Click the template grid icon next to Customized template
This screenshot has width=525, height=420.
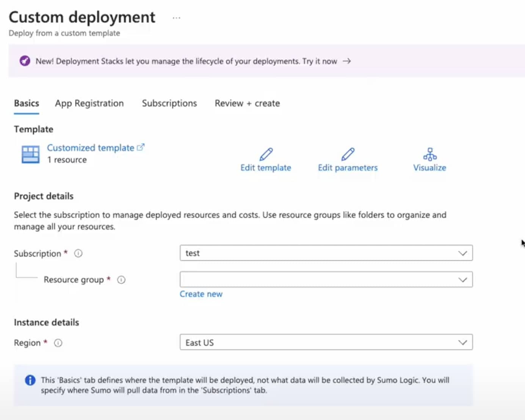(x=30, y=154)
